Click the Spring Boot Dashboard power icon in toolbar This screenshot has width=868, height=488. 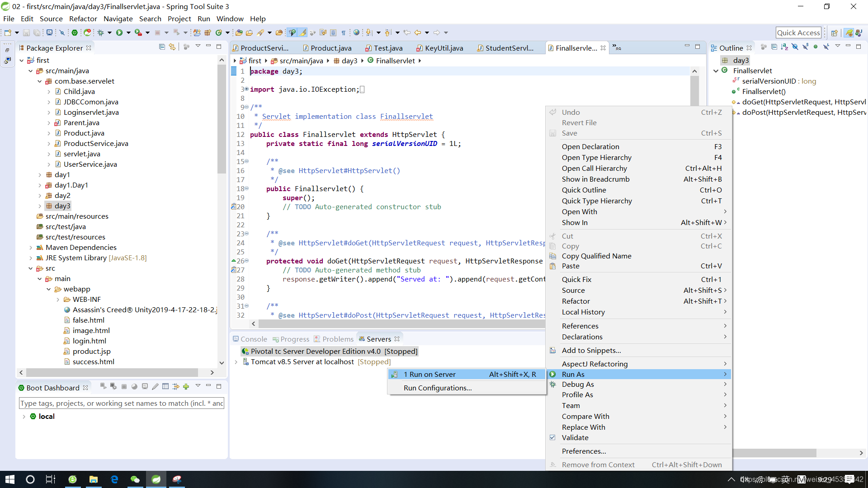(x=75, y=33)
